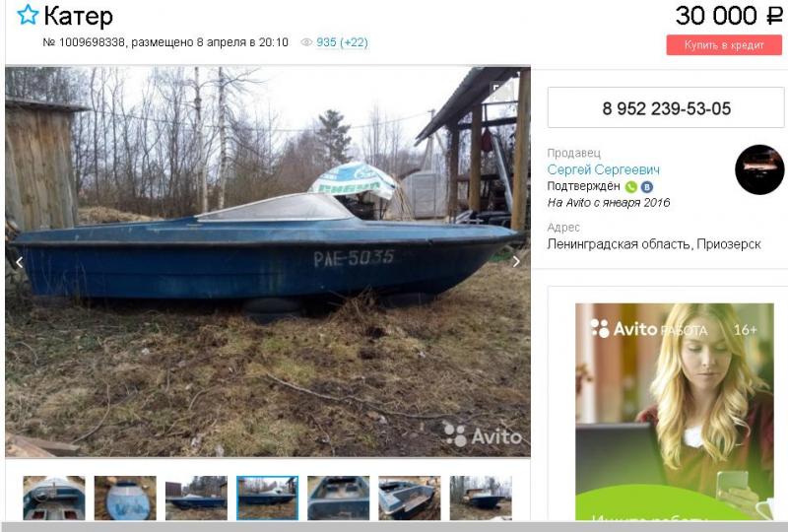Select third thumbnail of boat side
Viewport: 788px width, 532px height.
coord(196,498)
